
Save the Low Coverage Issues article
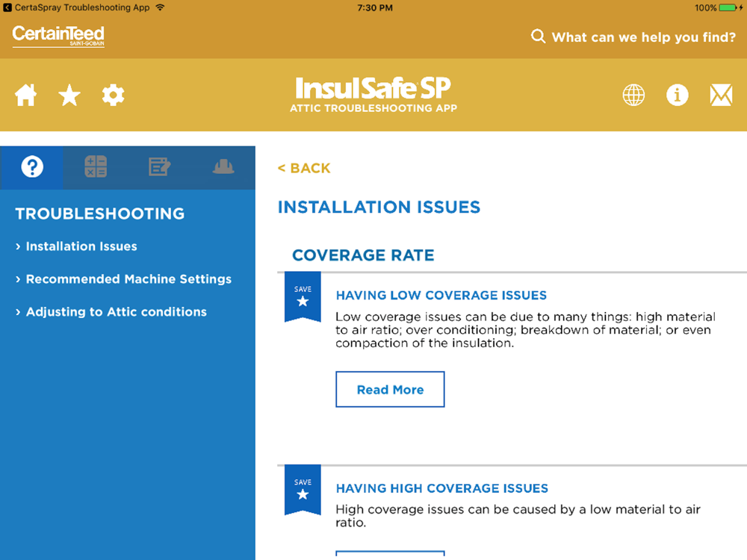pyautogui.click(x=303, y=296)
